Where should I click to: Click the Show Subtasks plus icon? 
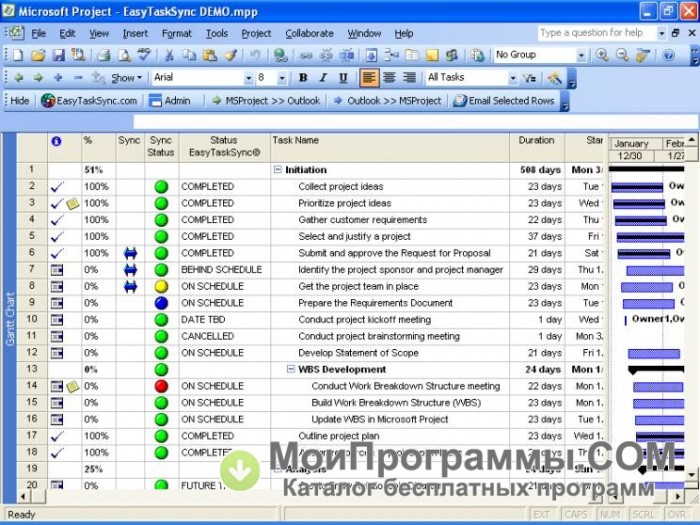click(x=58, y=78)
